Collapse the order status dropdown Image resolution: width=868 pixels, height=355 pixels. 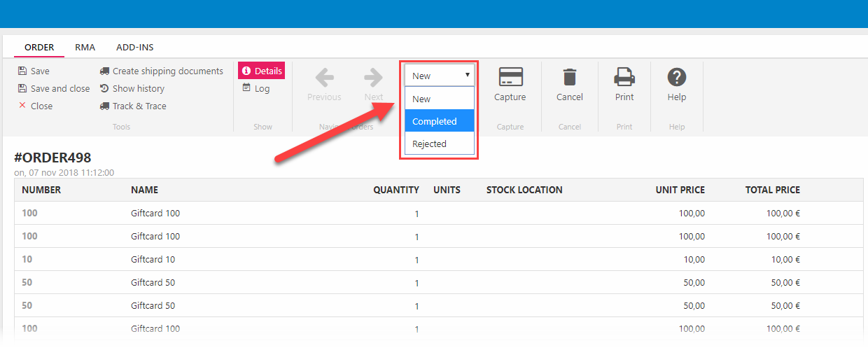coord(440,76)
